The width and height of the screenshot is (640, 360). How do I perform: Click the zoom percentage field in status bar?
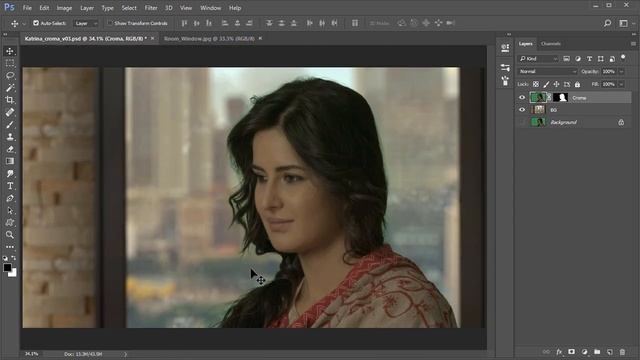point(31,354)
